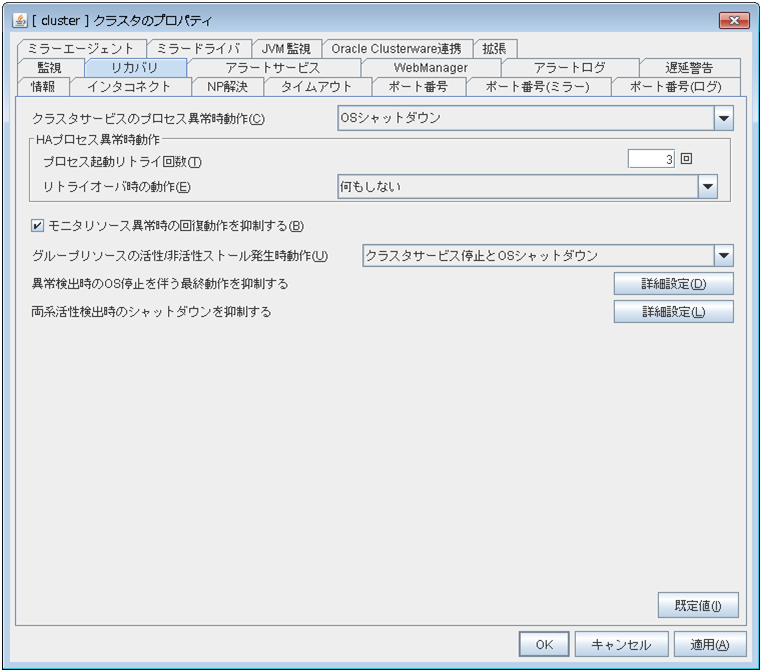
Task: Open the JVM 監視 tab
Action: tap(286, 49)
